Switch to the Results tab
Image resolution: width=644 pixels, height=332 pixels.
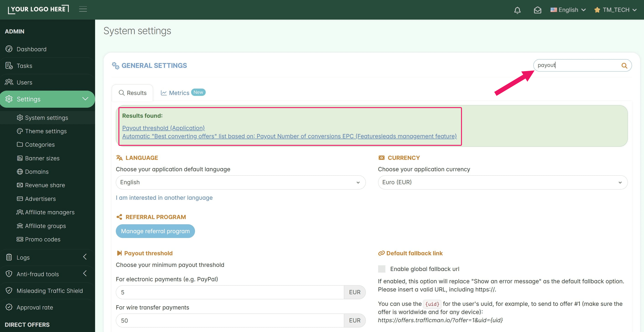132,93
